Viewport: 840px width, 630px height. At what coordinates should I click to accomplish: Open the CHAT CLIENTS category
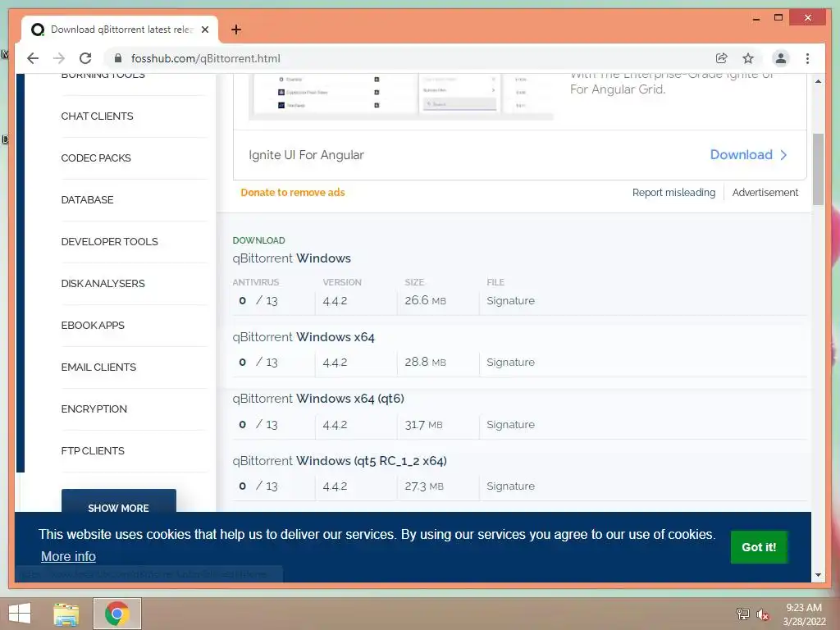(97, 116)
